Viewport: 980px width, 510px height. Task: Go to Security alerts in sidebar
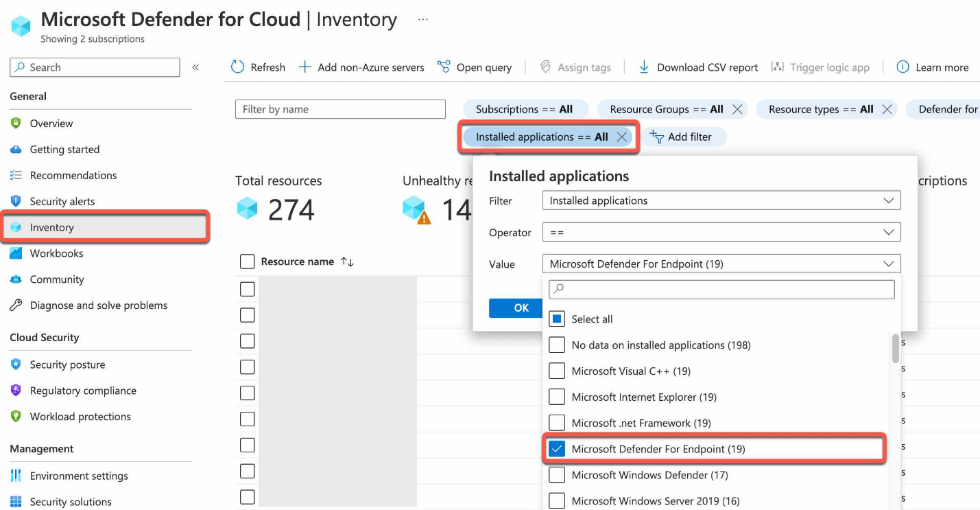(62, 202)
